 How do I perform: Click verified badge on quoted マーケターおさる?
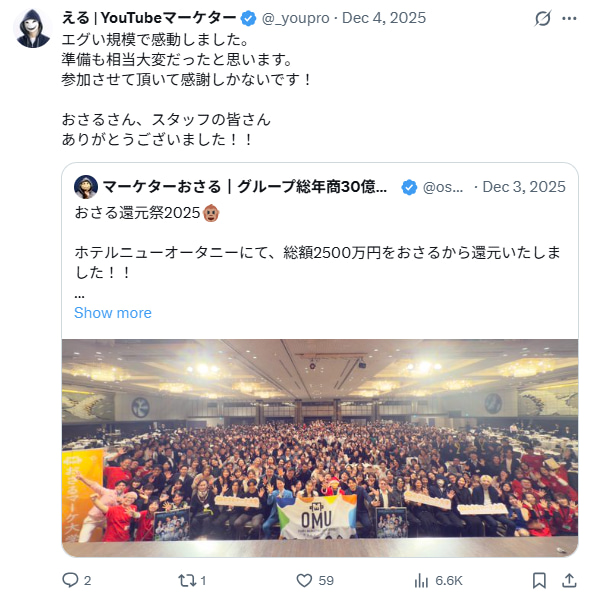[409, 187]
